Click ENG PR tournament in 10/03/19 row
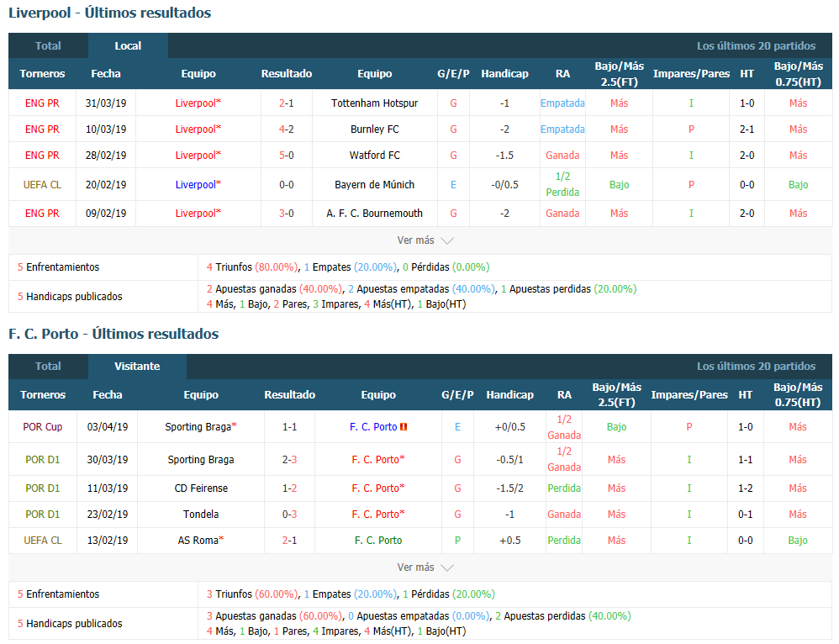The width and height of the screenshot is (839, 644). click(42, 129)
